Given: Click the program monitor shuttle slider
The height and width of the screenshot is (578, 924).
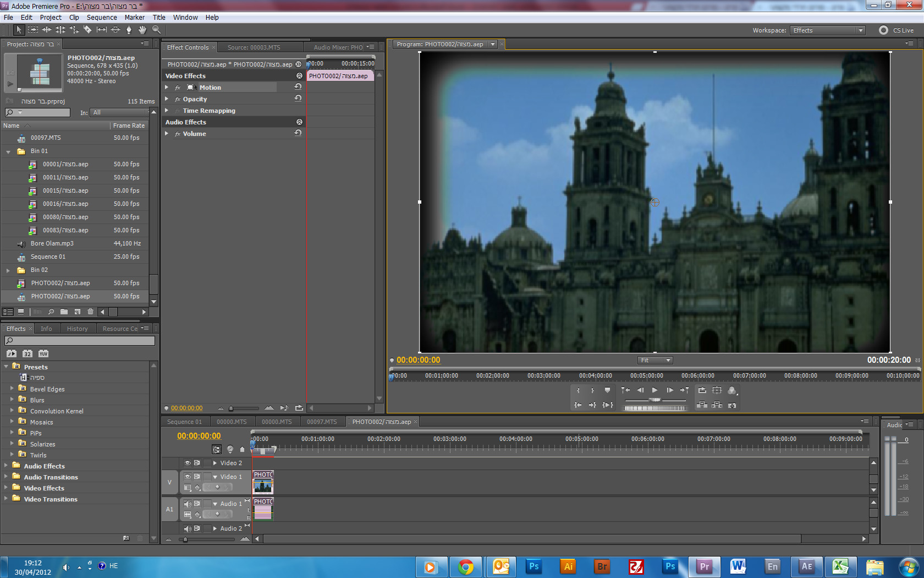Looking at the screenshot, I should pyautogui.click(x=654, y=400).
